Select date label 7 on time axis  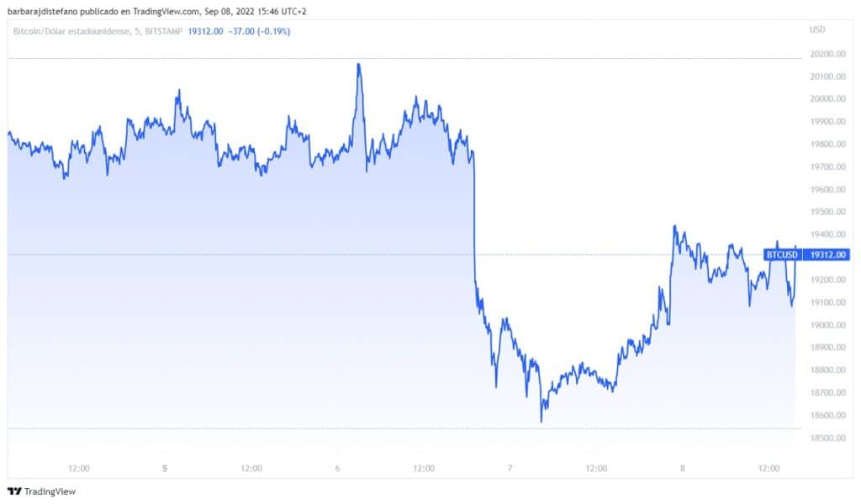(510, 468)
